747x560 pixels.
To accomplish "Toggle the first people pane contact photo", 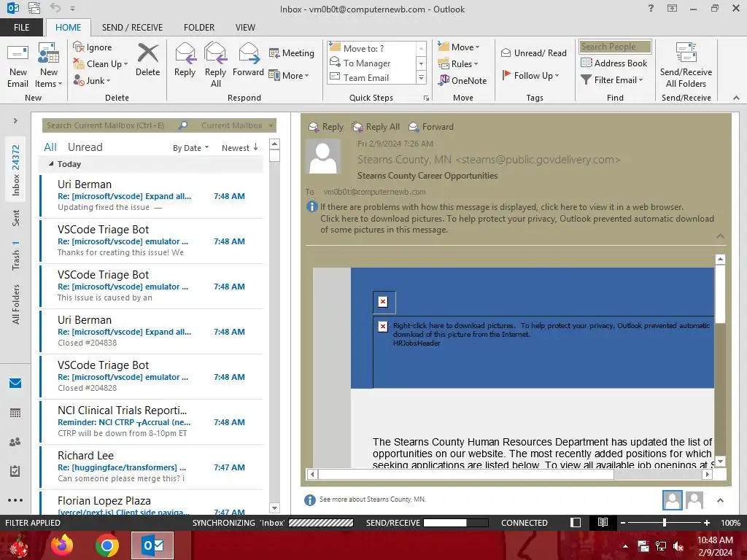I will (672, 500).
